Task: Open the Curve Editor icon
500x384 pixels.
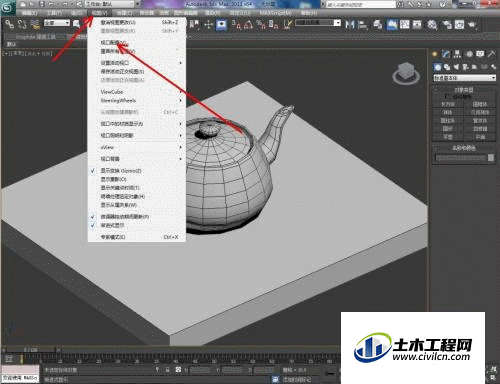Action: tap(405, 25)
